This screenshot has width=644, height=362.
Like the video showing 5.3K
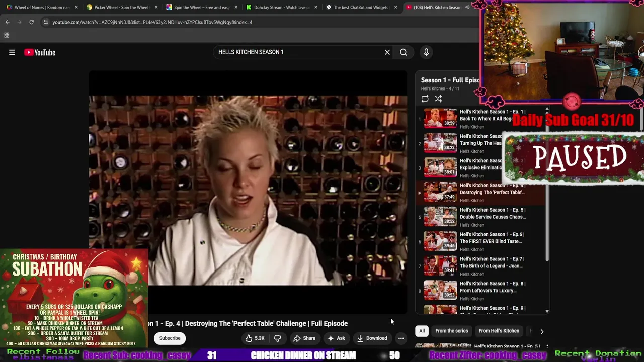255,338
